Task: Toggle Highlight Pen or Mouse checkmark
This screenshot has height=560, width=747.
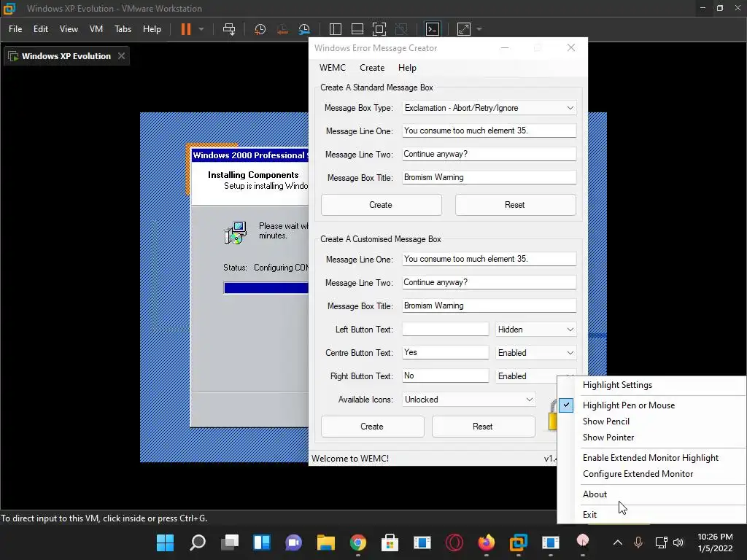Action: [566, 405]
